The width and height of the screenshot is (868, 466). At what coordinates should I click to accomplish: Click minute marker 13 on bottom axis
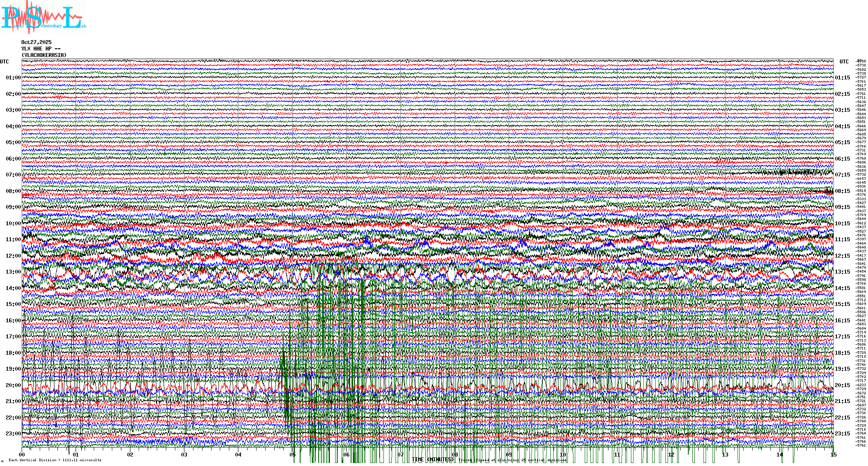coord(725,455)
